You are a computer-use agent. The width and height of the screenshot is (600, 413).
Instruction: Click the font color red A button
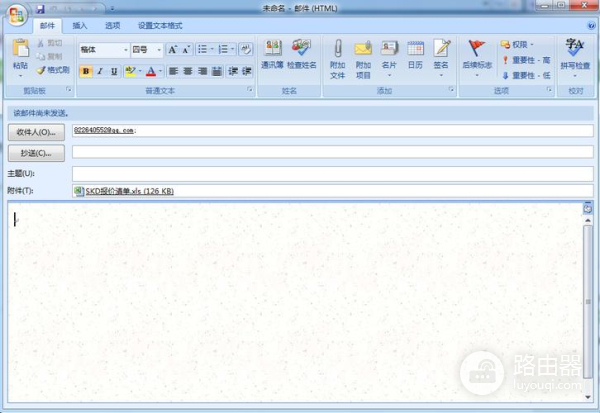coord(150,71)
